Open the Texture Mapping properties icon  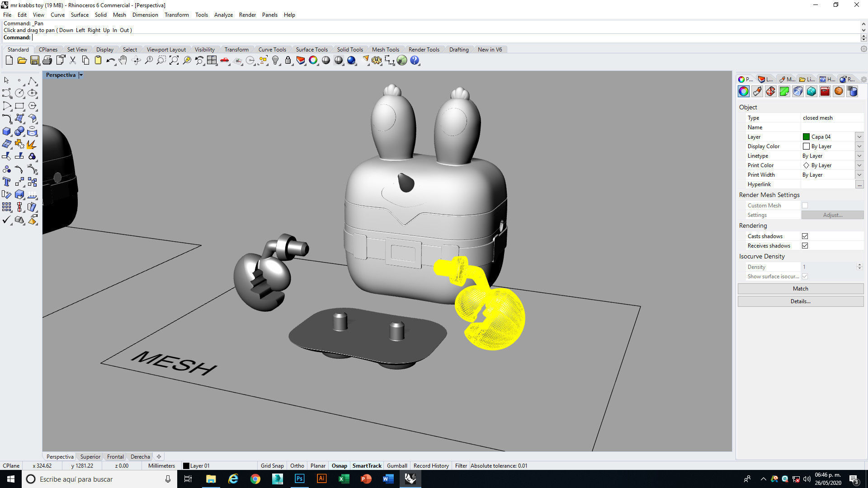pos(771,91)
